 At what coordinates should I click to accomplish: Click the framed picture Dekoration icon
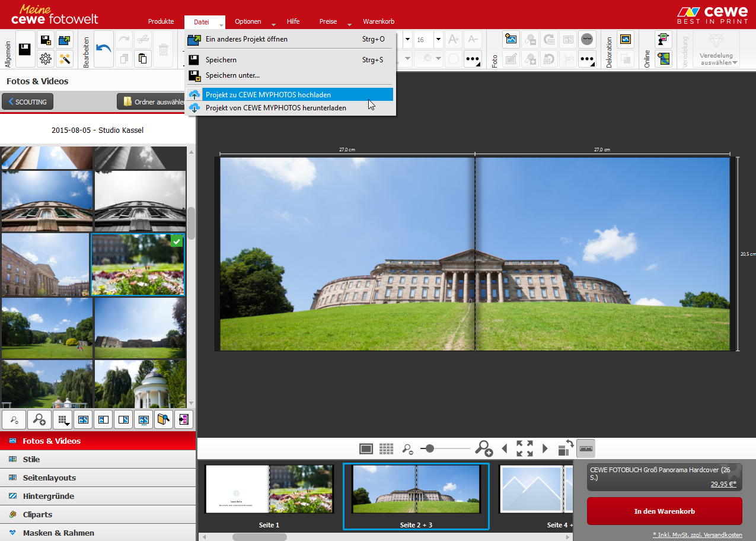click(x=625, y=40)
